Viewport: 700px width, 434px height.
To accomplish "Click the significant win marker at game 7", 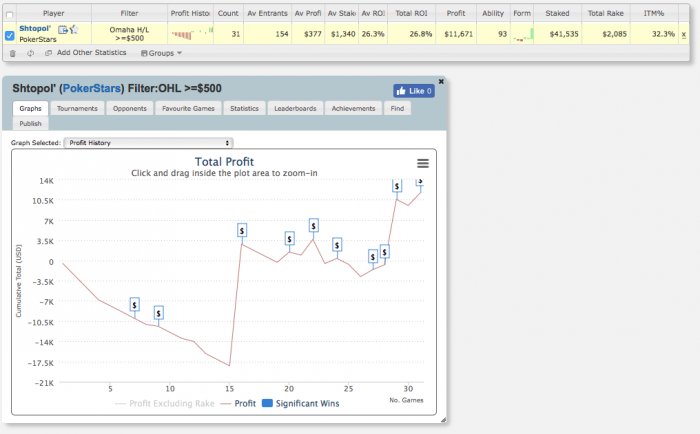I will 134,305.
